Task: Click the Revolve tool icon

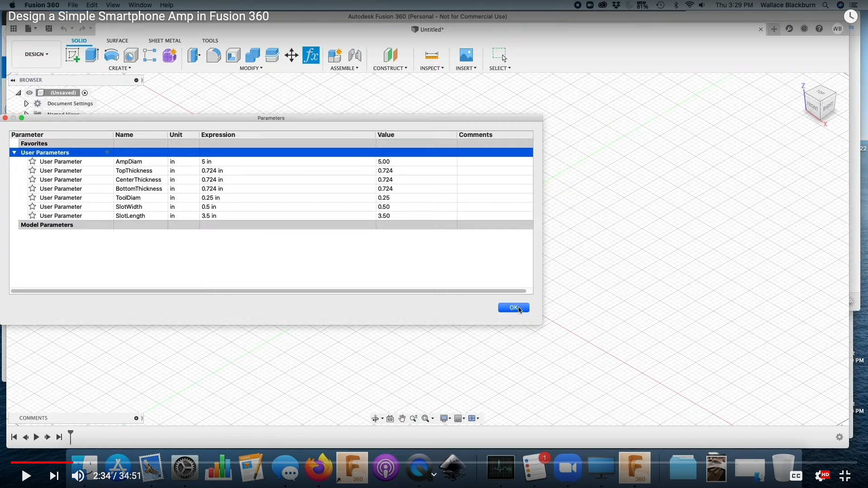Action: point(111,55)
